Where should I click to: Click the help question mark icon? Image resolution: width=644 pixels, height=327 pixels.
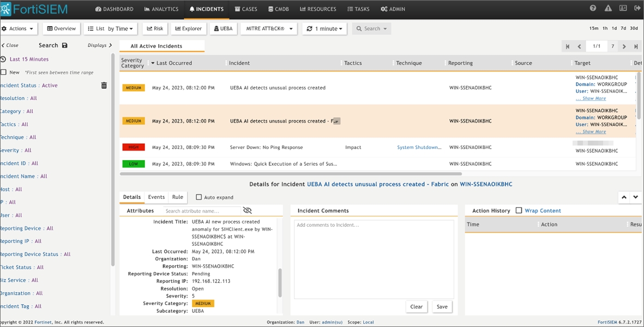[593, 8]
